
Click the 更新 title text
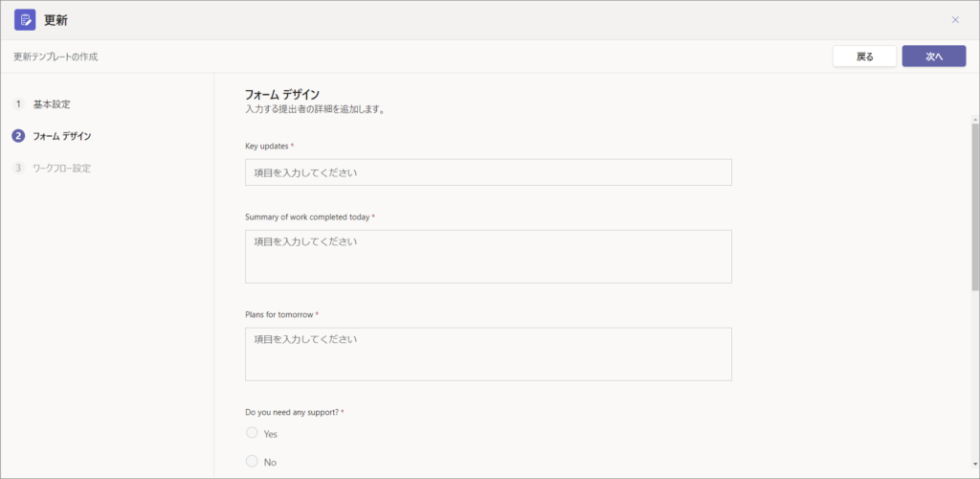click(56, 20)
